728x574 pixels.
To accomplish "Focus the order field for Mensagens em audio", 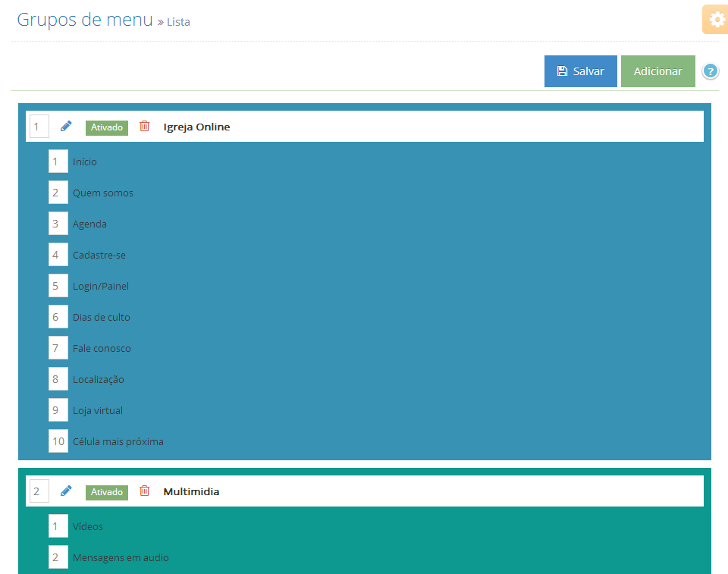I will [58, 557].
